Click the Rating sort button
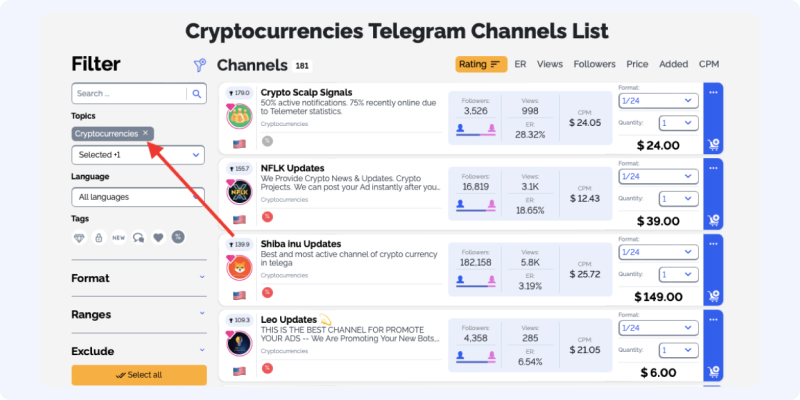 pyautogui.click(x=481, y=64)
